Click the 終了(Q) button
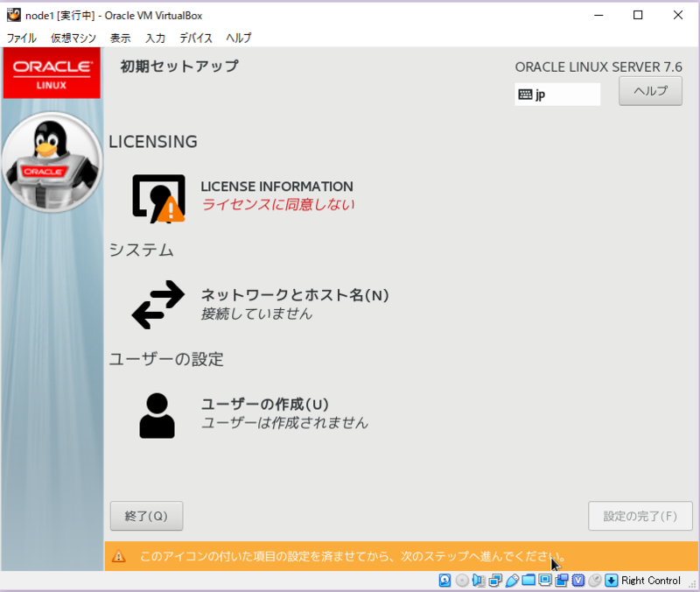700x592 pixels. pyautogui.click(x=146, y=516)
